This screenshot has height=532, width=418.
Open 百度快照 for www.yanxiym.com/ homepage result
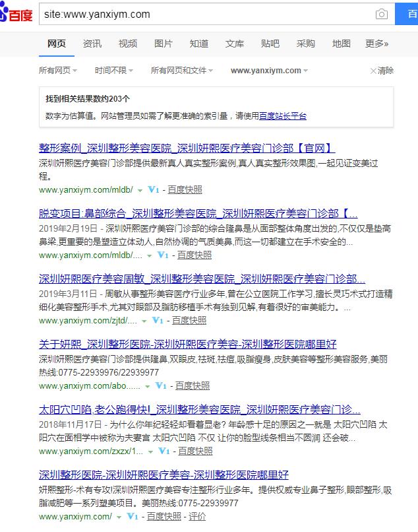pos(164,516)
